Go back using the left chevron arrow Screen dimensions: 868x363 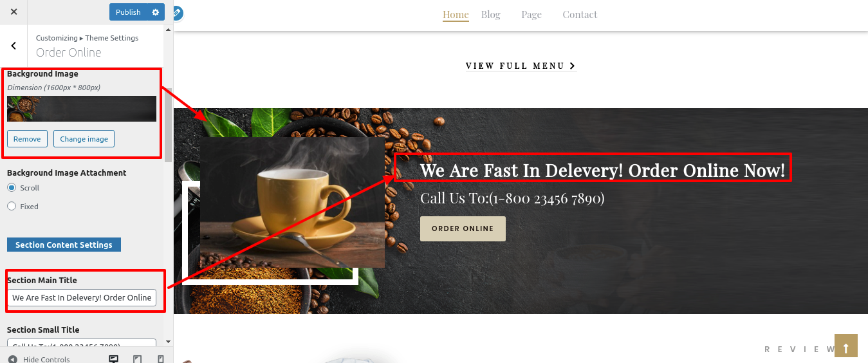[x=14, y=46]
